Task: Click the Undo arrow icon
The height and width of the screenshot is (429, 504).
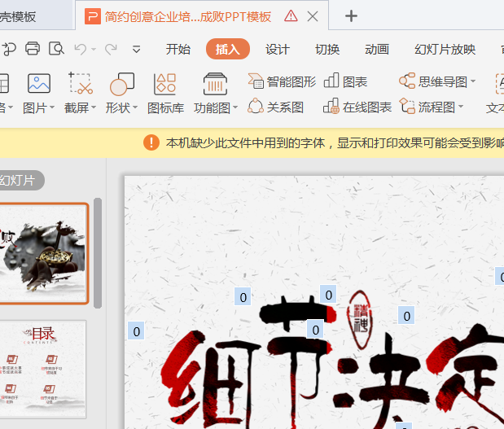Action: [81, 49]
